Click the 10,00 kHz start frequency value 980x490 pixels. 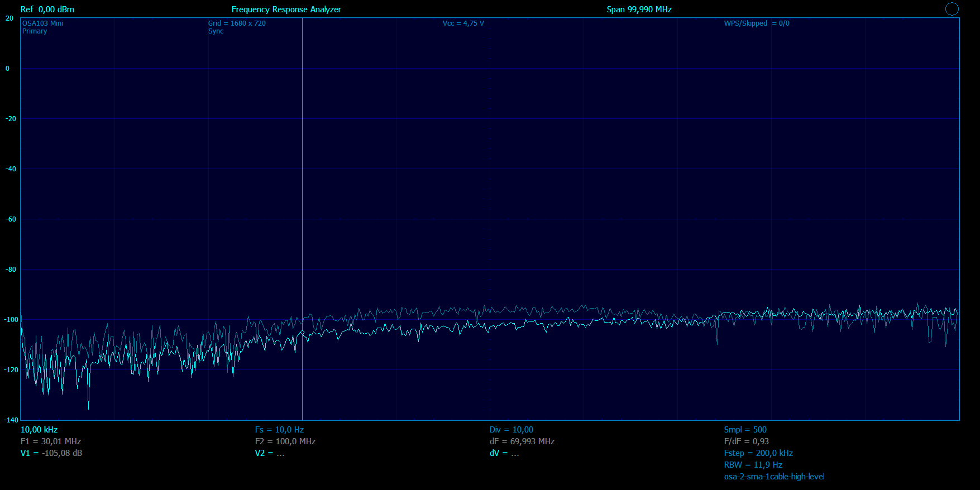(39, 430)
